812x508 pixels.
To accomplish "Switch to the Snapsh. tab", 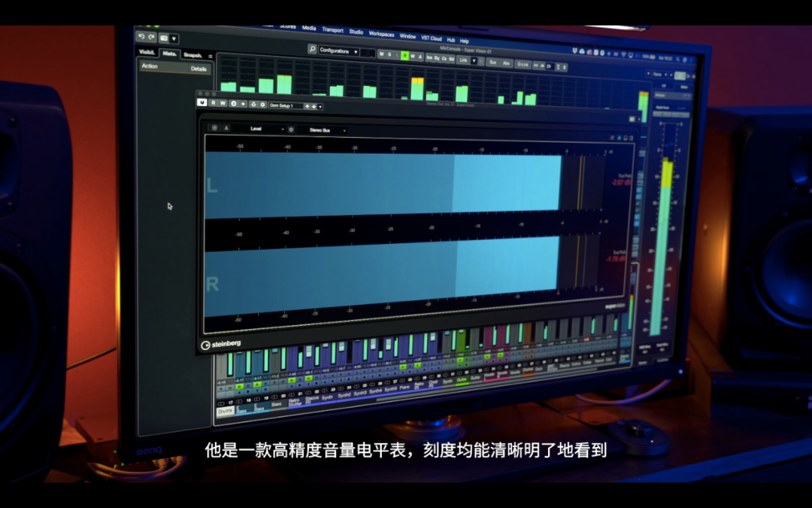I will 192,55.
